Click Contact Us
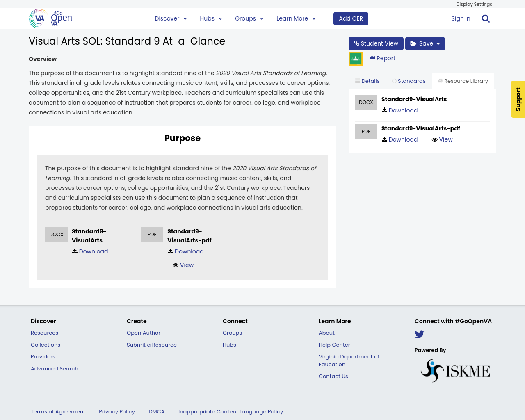This screenshot has width=525, height=420. pos(333,377)
